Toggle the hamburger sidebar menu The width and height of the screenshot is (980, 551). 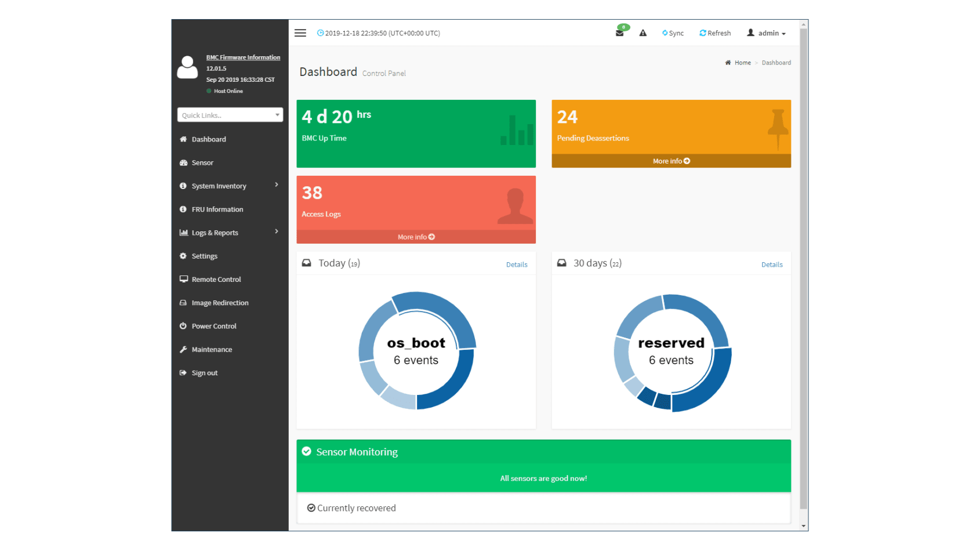300,33
